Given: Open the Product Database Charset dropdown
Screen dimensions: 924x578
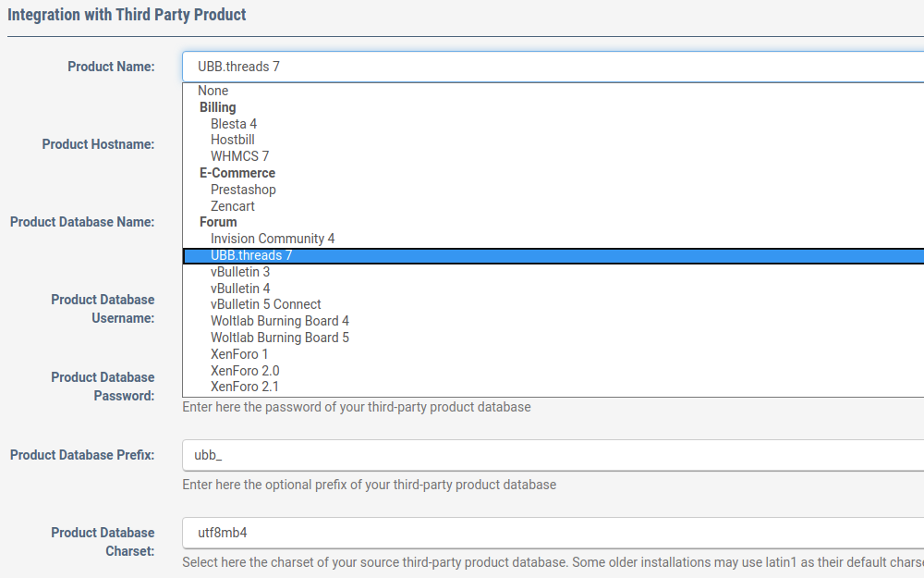Looking at the screenshot, I should pos(553,534).
